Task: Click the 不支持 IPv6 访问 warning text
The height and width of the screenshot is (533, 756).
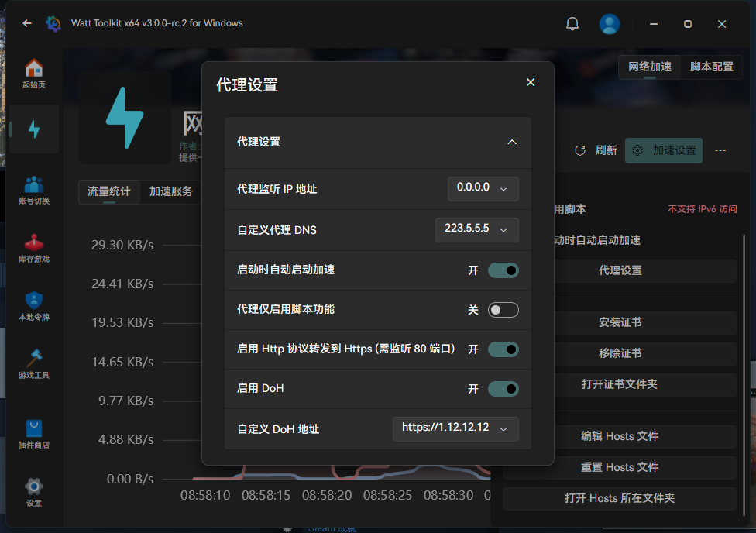Action: coord(702,209)
